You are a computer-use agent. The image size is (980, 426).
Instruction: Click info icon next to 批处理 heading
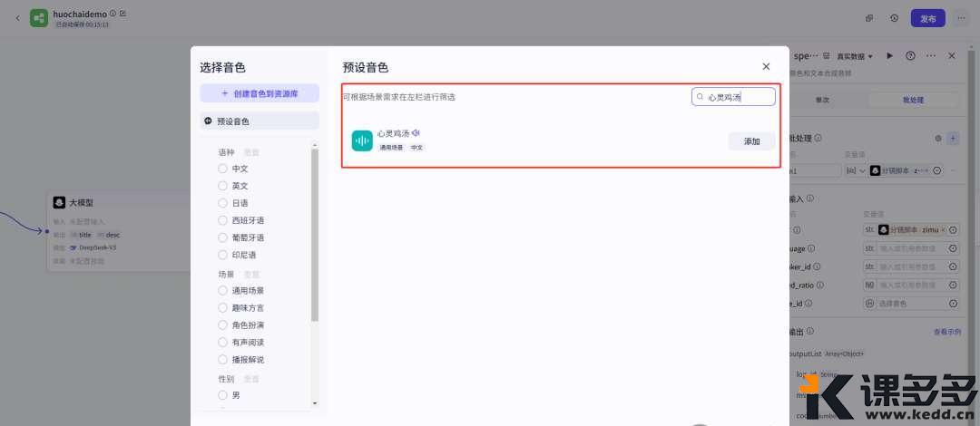tap(818, 138)
